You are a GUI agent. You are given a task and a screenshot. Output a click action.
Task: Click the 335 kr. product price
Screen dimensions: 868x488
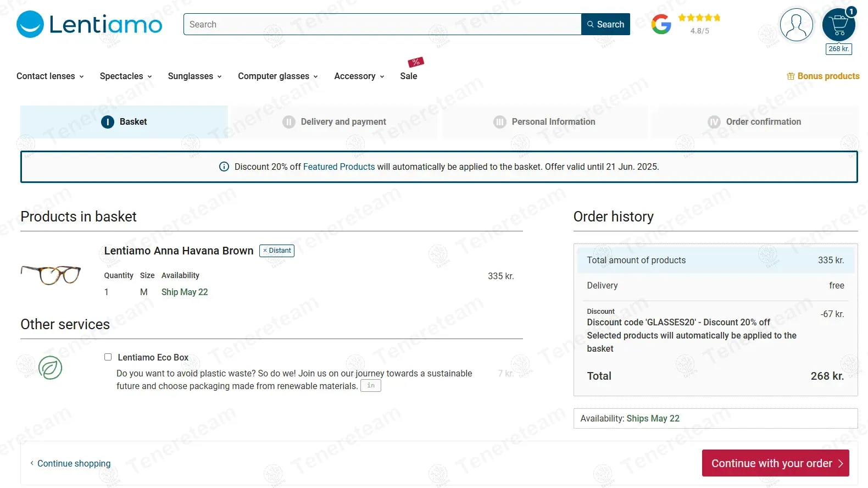[501, 276]
